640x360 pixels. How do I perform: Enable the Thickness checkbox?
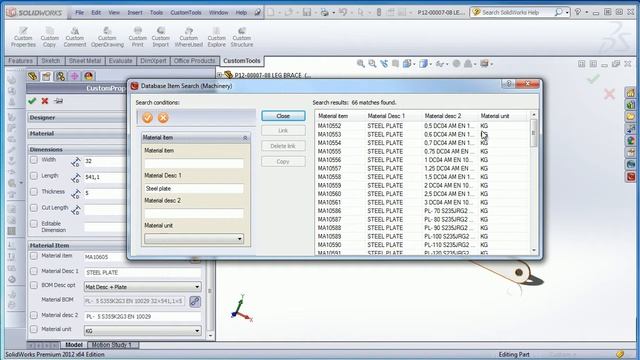pos(34,192)
